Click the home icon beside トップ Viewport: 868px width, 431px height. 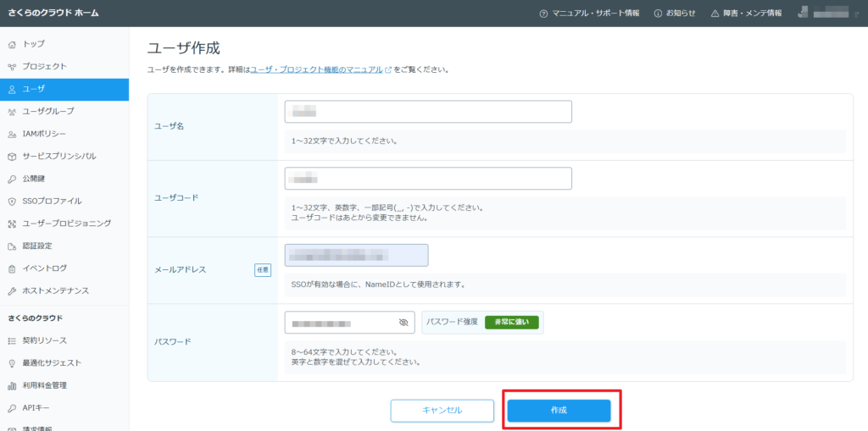(12, 44)
